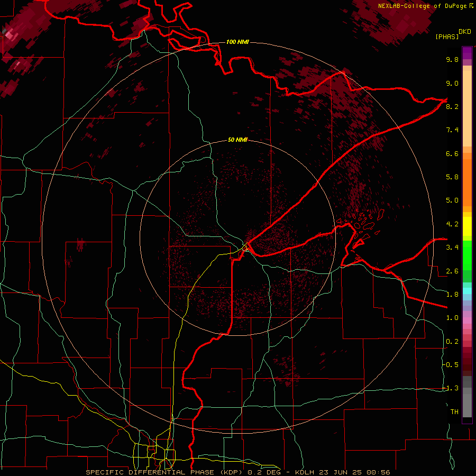The width and height of the screenshot is (476, 476).
Task: Click the 5.8 value on color scale
Action: click(x=452, y=177)
